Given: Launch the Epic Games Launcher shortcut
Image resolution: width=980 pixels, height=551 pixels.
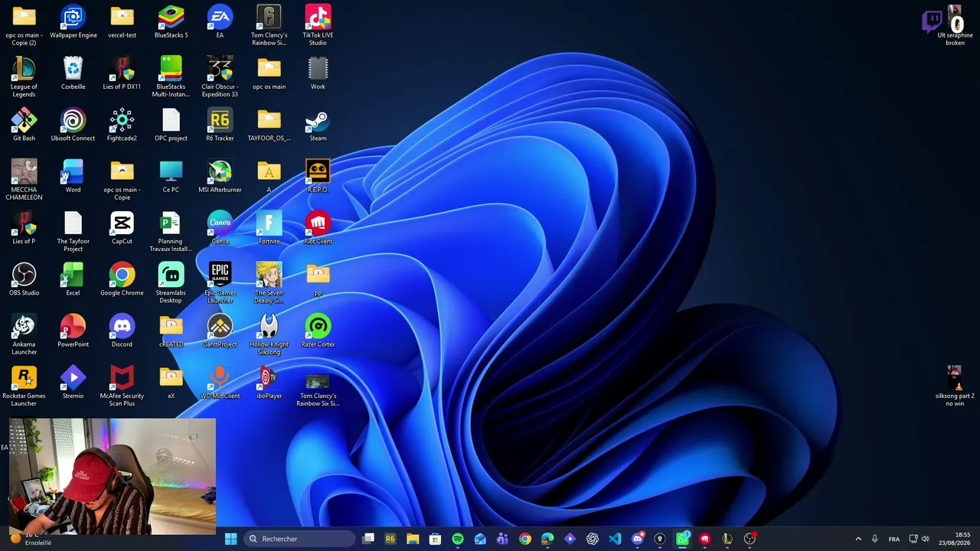Looking at the screenshot, I should tap(220, 282).
